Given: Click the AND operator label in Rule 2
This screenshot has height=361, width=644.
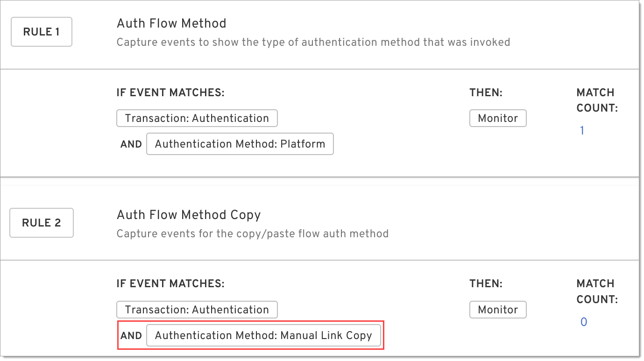Looking at the screenshot, I should coord(131,335).
